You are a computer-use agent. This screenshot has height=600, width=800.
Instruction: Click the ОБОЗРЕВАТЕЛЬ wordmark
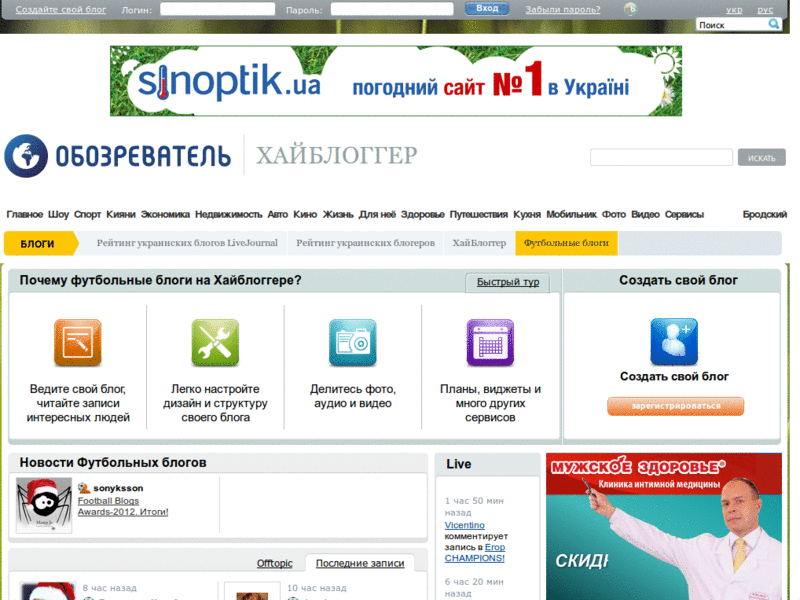[x=143, y=156]
